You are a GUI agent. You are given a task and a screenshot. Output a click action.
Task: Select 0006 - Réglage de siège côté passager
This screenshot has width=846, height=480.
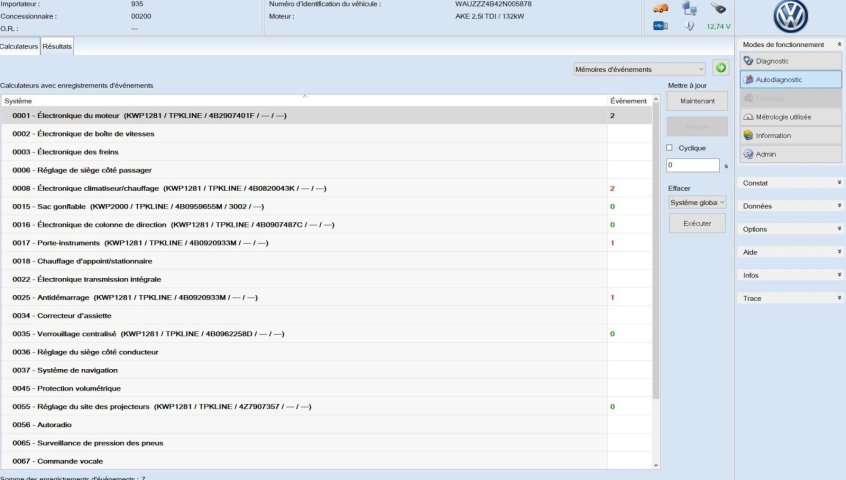(x=326, y=170)
